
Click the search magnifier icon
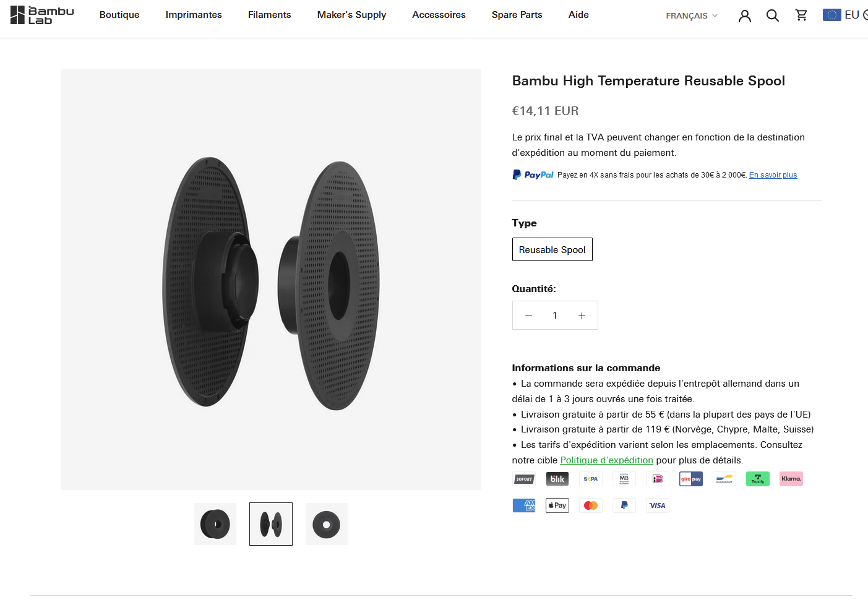tap(772, 15)
